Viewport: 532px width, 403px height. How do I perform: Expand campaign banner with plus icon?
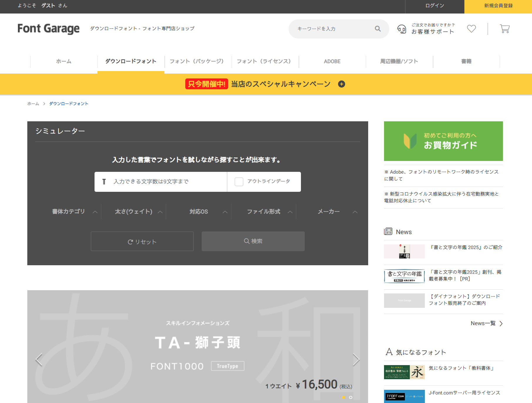(x=341, y=84)
